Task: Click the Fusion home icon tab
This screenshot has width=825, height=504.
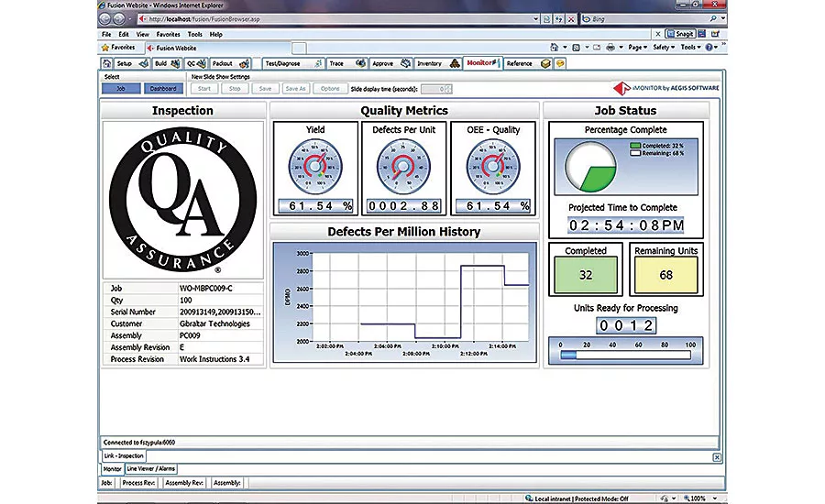Action: pyautogui.click(x=107, y=63)
